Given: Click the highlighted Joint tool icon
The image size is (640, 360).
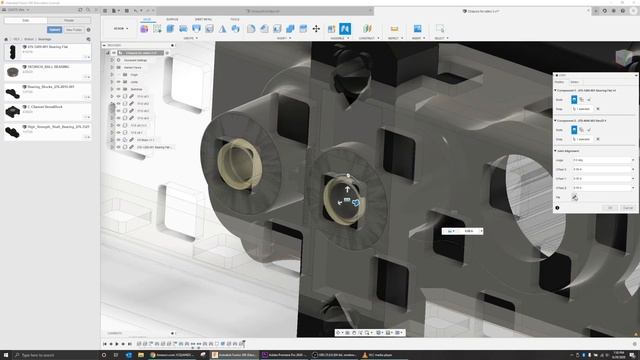Looking at the screenshot, I should pos(345,29).
